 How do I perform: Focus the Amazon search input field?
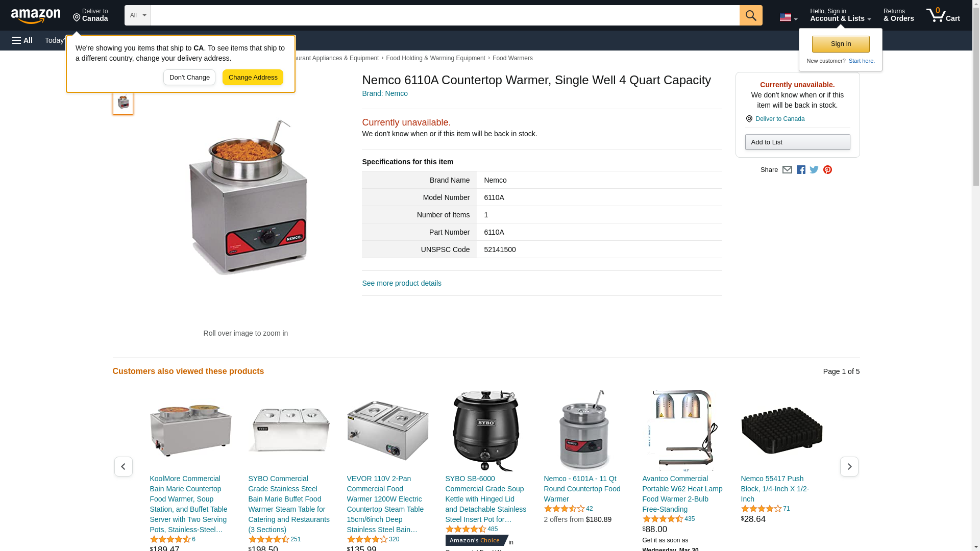445,15
